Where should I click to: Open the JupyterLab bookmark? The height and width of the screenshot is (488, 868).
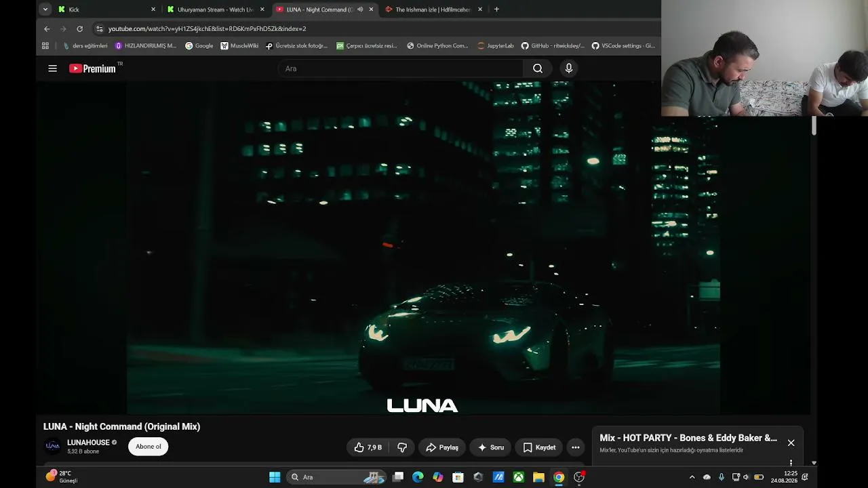click(x=496, y=46)
